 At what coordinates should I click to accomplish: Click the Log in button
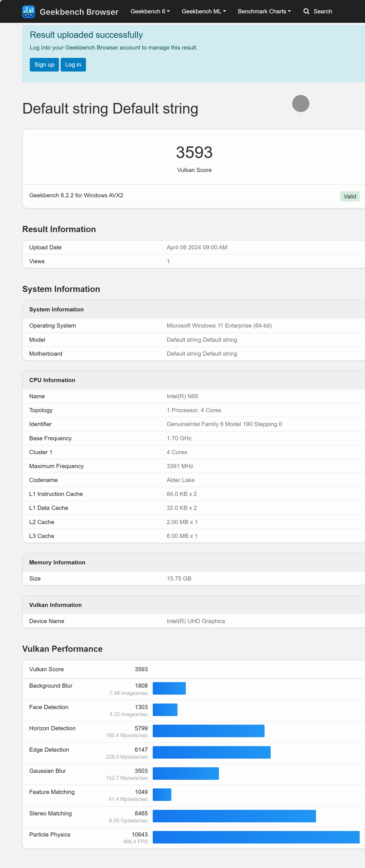pyautogui.click(x=73, y=65)
